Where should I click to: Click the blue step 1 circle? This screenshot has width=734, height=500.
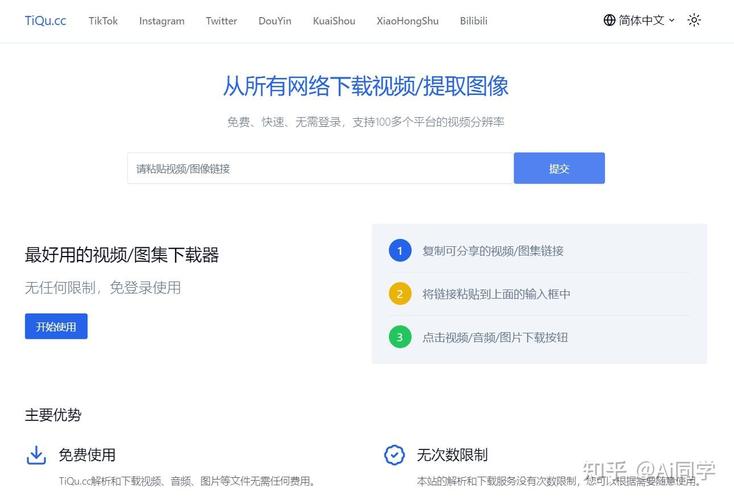click(x=400, y=250)
